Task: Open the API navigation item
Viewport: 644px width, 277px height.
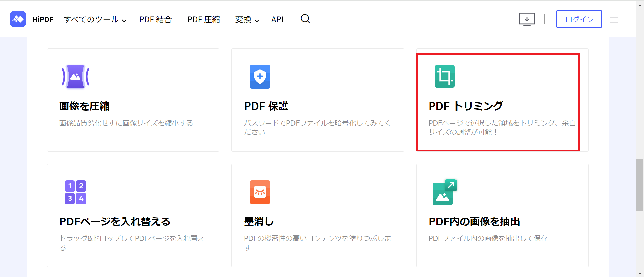Action: 277,20
